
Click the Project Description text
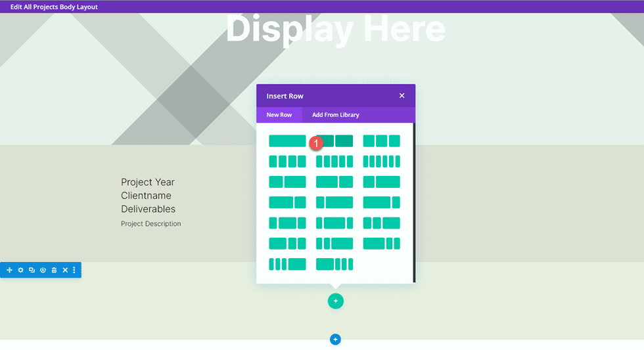click(150, 224)
